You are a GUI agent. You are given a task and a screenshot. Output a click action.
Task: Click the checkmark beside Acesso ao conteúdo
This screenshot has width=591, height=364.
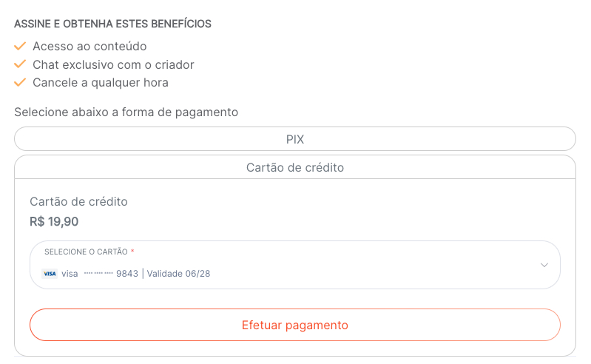20,47
